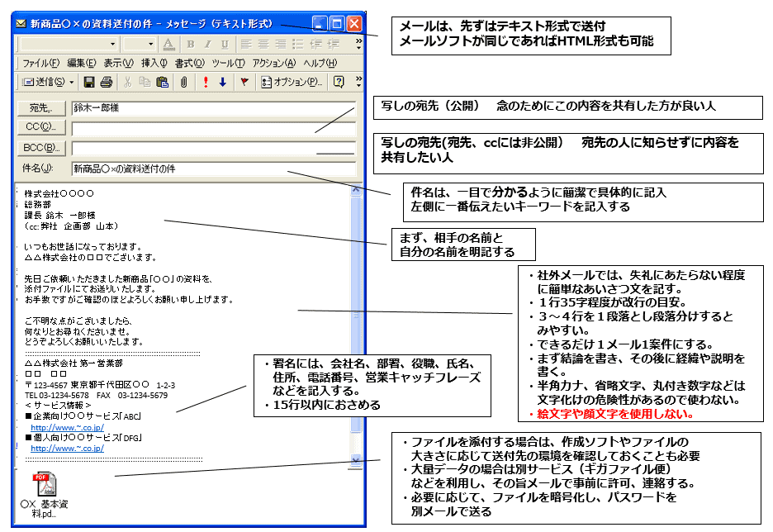This screenshot has height=532, width=773.
Task: Click the BCC(B)... button
Action: tap(40, 148)
